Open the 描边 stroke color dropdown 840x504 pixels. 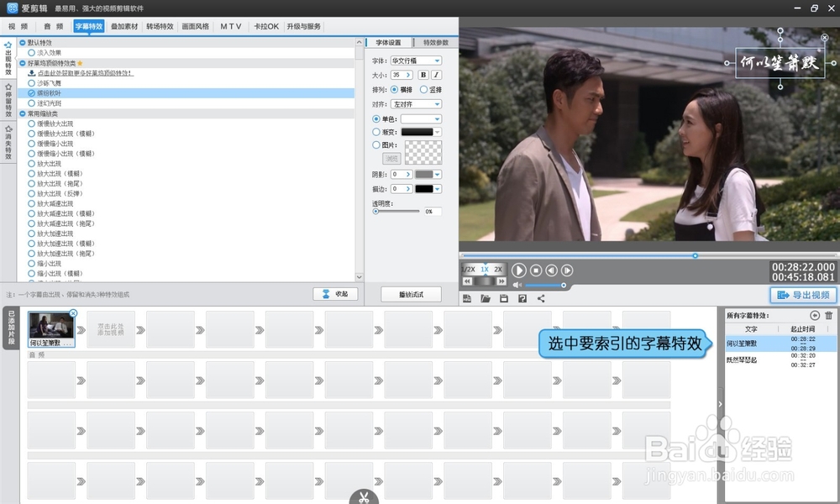[x=437, y=188]
